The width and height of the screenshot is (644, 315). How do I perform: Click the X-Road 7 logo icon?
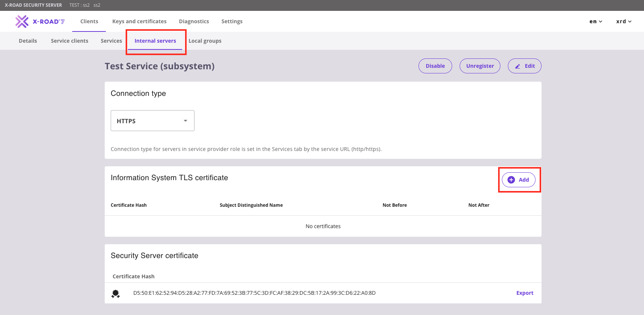[22, 22]
